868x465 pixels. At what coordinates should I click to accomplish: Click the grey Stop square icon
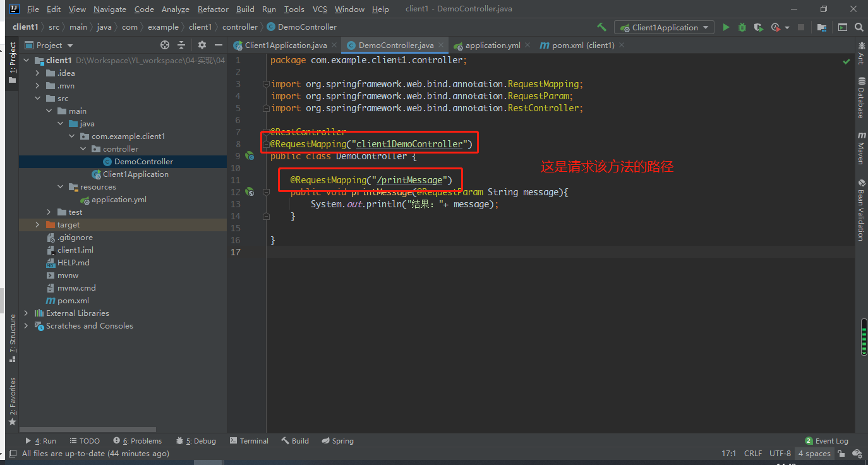(x=801, y=27)
